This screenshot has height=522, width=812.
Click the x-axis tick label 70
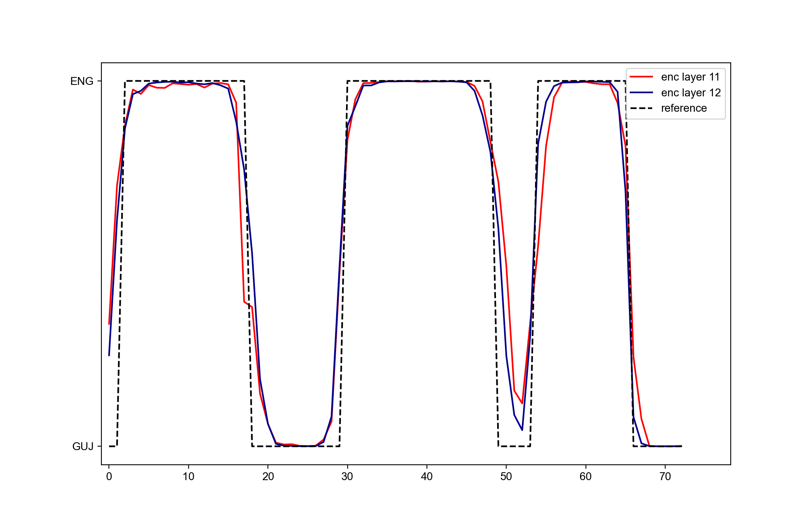pyautogui.click(x=665, y=477)
